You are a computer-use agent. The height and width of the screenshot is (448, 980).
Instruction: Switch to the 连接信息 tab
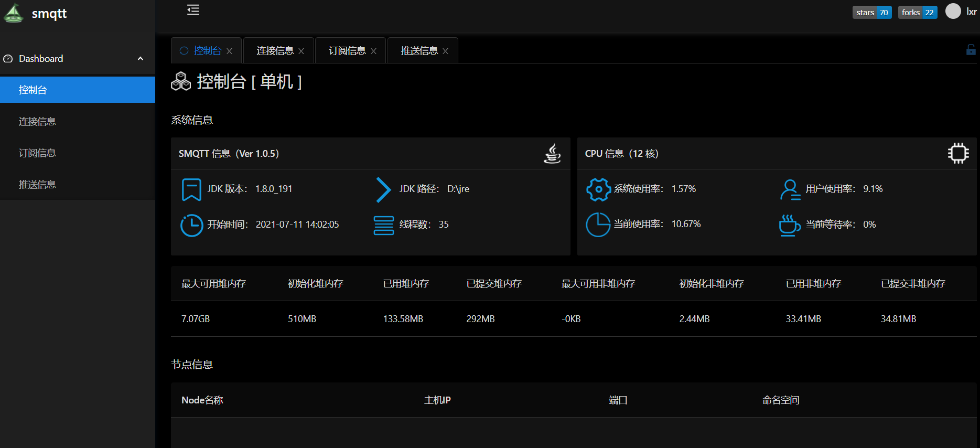[x=275, y=51]
